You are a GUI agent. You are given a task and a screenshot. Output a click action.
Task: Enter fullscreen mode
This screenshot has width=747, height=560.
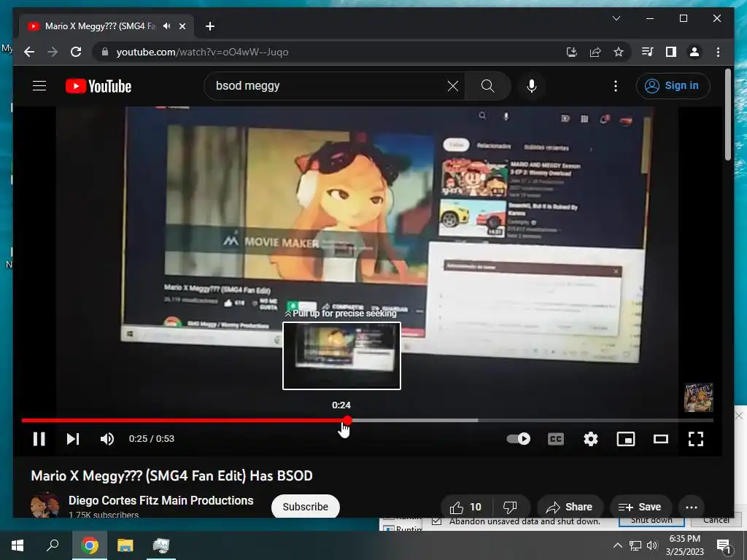695,438
